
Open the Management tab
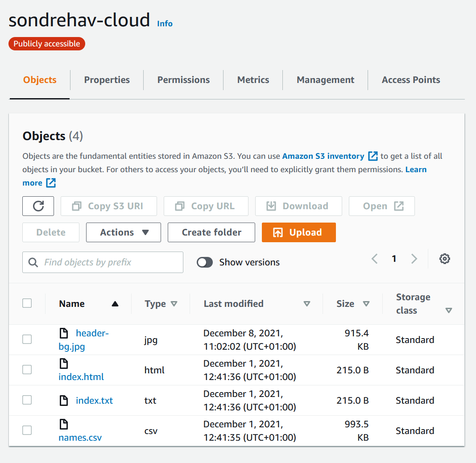325,80
